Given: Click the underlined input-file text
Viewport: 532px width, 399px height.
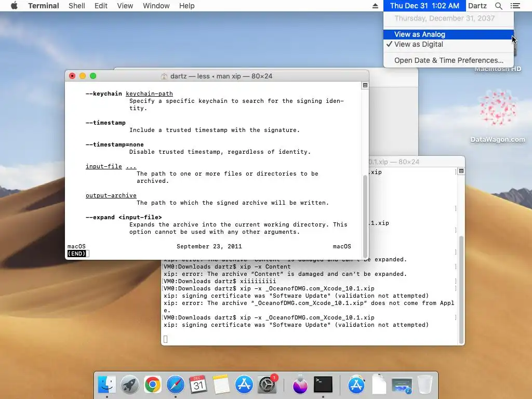Looking at the screenshot, I should [104, 166].
